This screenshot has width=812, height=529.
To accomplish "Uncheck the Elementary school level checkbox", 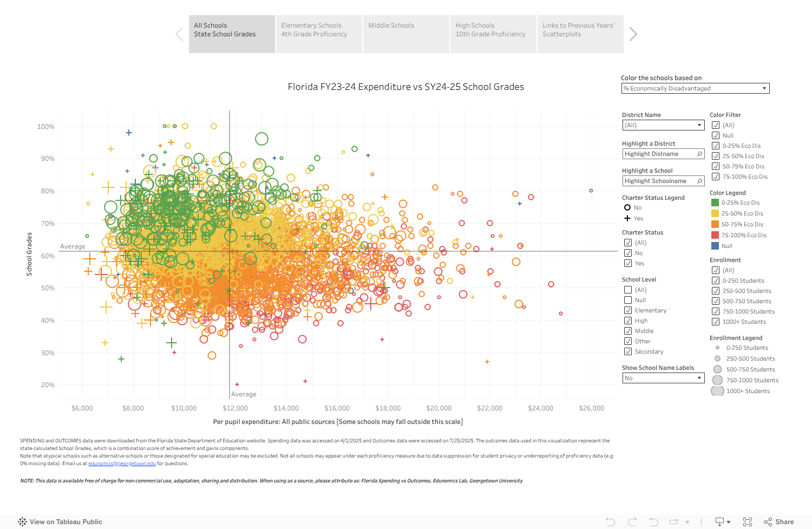I will click(628, 310).
